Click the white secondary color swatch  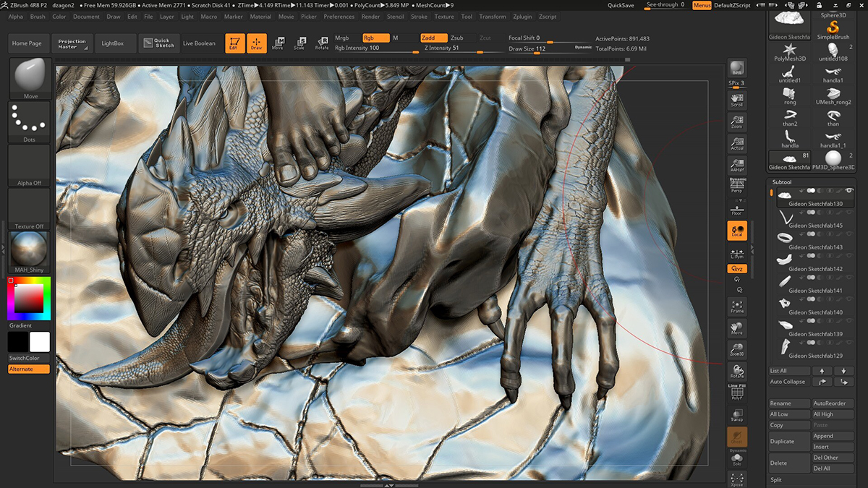(x=40, y=342)
